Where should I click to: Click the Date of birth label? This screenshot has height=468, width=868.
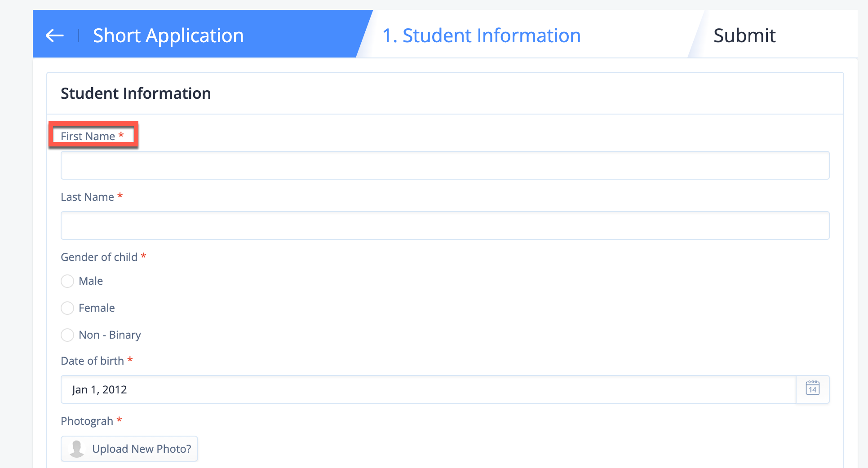click(x=93, y=361)
